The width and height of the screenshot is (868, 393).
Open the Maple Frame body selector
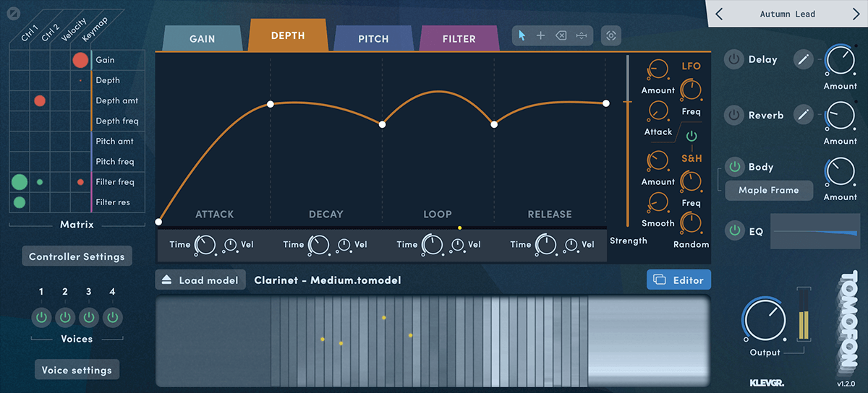pos(768,191)
